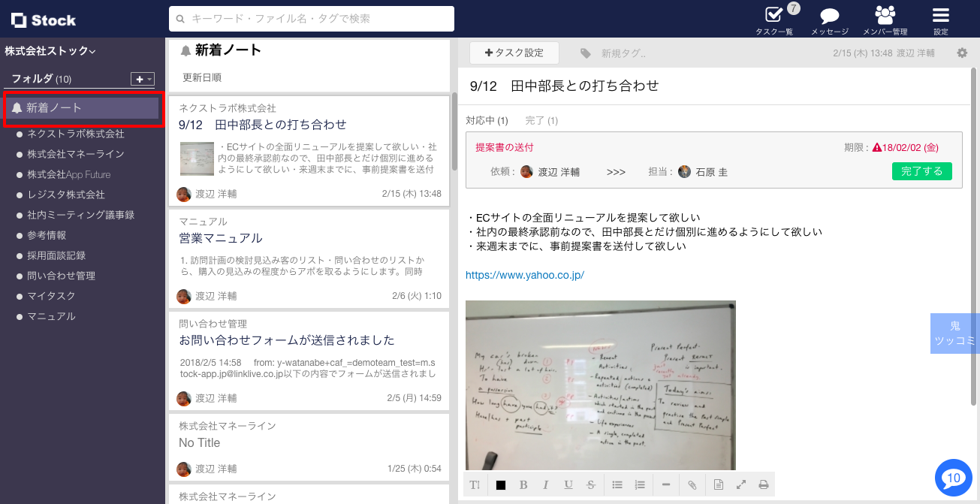Click the black text color swatch

coord(501,484)
